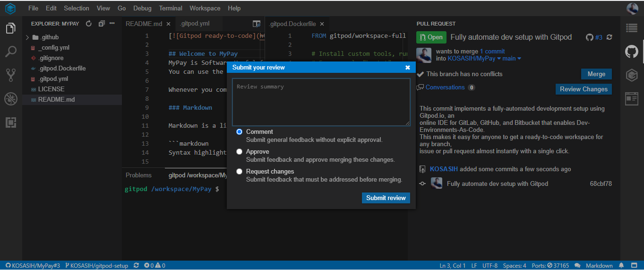This screenshot has height=271, width=644.
Task: Click the commit hash 68cbf78
Action: click(x=601, y=184)
